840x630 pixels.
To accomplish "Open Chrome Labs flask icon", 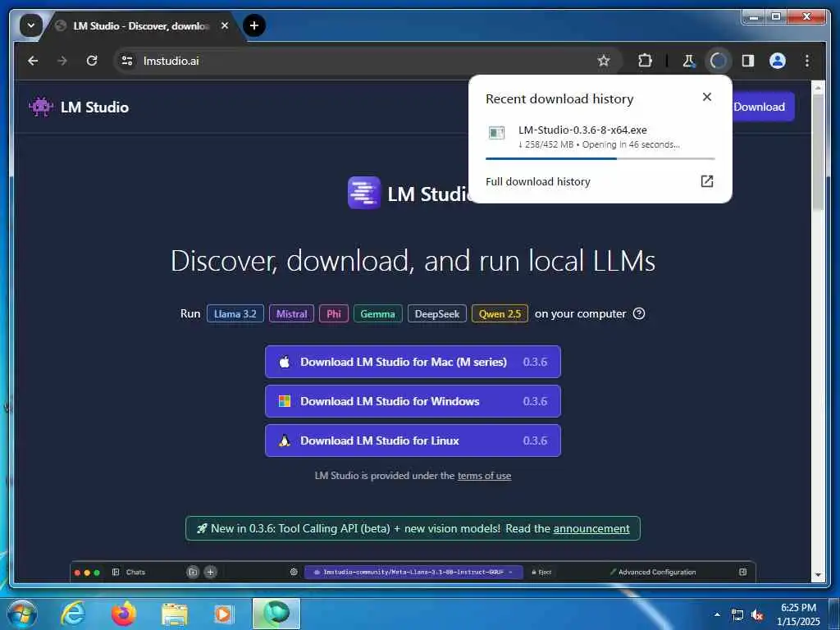I will point(688,61).
